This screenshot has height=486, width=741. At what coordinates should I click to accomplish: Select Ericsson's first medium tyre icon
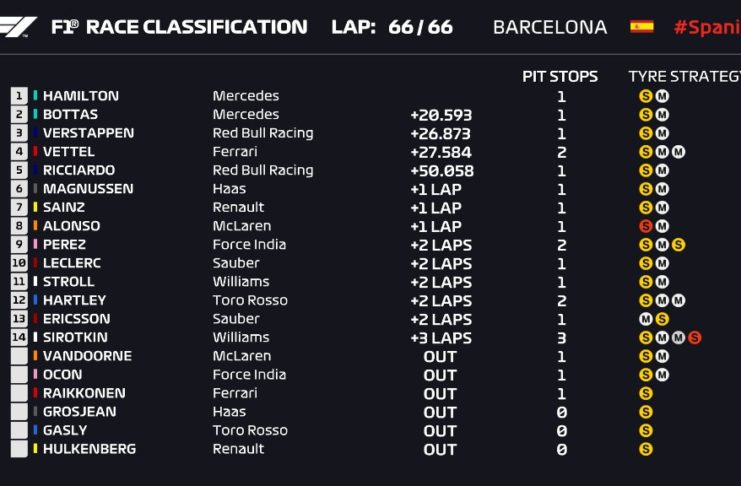coord(645,319)
